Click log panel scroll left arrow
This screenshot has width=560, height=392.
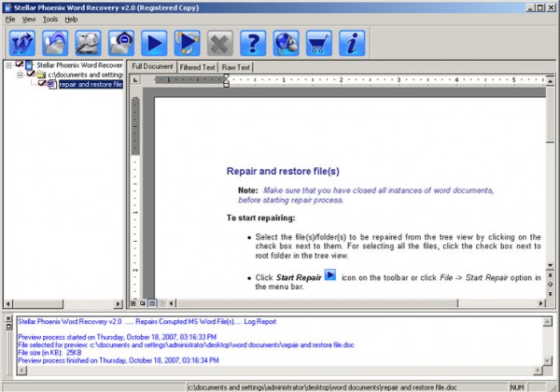point(21,371)
